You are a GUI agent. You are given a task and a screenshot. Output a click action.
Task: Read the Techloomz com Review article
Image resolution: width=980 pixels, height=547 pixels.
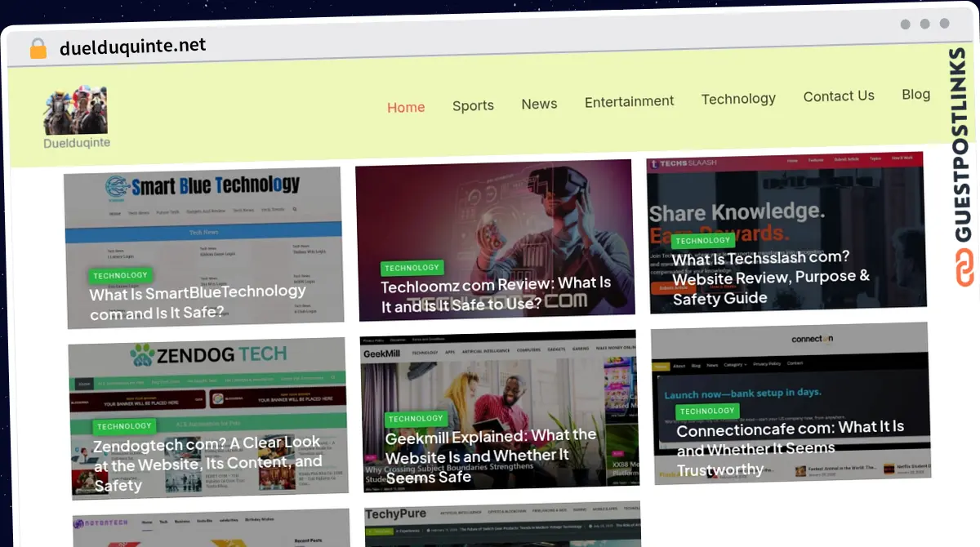pyautogui.click(x=496, y=294)
